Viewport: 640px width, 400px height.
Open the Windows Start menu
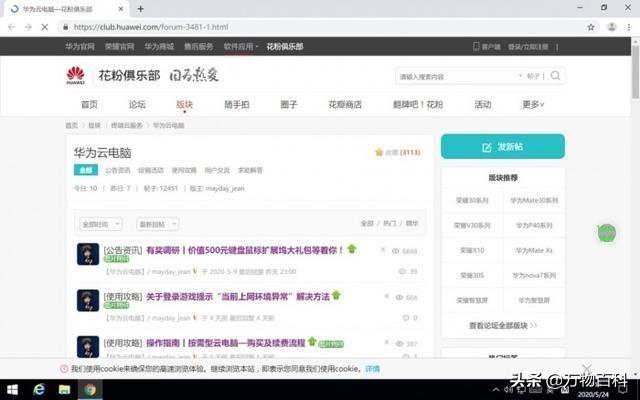tap(12, 390)
